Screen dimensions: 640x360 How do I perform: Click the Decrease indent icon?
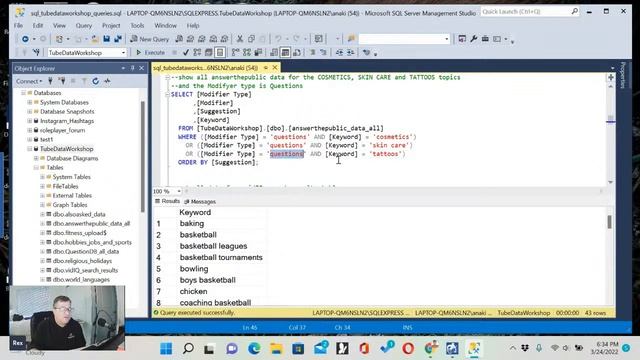339,53
